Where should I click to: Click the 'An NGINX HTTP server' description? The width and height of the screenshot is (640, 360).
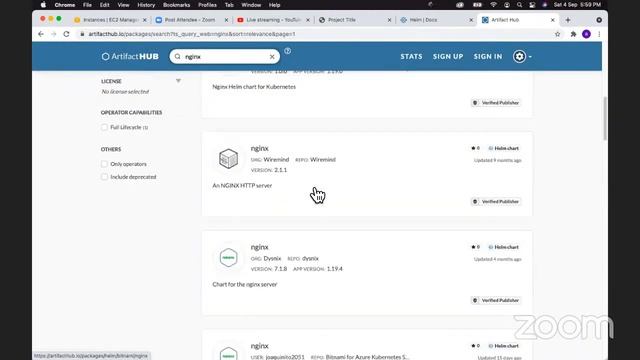click(242, 185)
